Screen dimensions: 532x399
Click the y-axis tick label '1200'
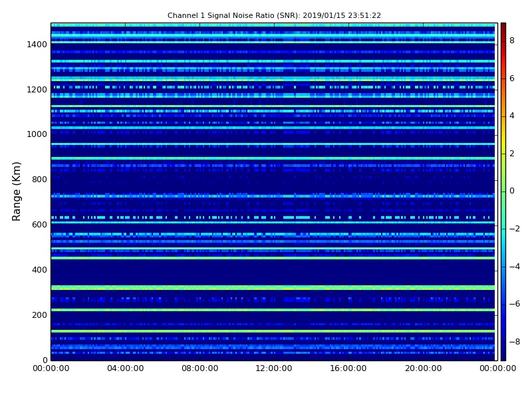tap(37, 90)
